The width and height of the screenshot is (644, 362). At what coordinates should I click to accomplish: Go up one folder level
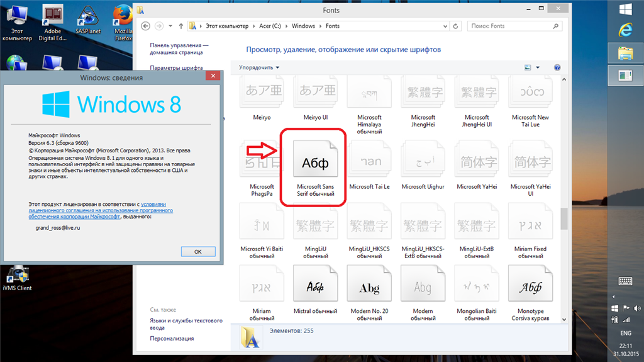click(180, 26)
